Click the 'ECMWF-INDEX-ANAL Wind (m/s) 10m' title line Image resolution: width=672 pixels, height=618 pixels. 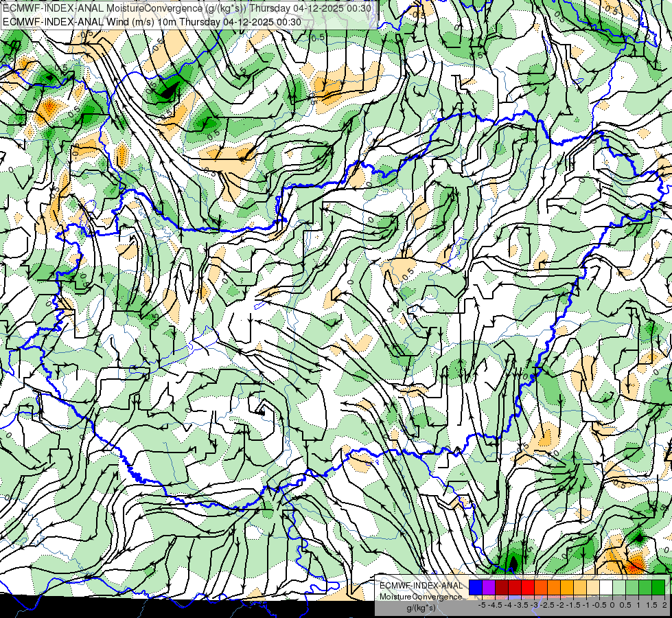tap(152, 22)
